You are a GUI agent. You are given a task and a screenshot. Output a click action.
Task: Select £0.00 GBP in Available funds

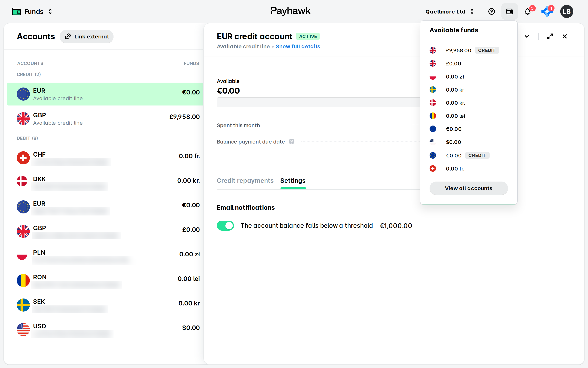[x=468, y=64]
